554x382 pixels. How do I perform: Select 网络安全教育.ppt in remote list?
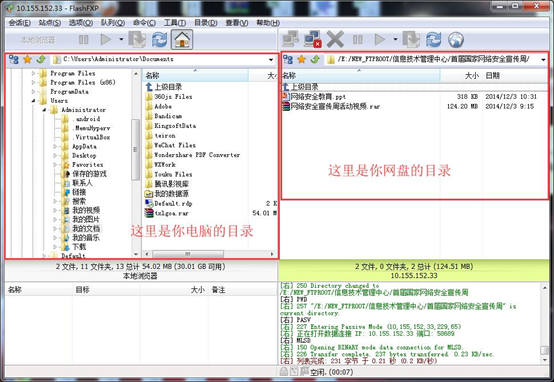(x=318, y=96)
